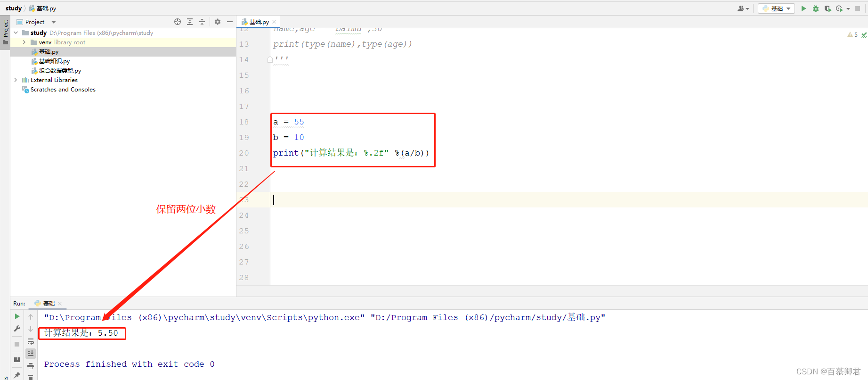Click print(type(name),type(age)) on line 13
868x380 pixels.
coord(342,44)
